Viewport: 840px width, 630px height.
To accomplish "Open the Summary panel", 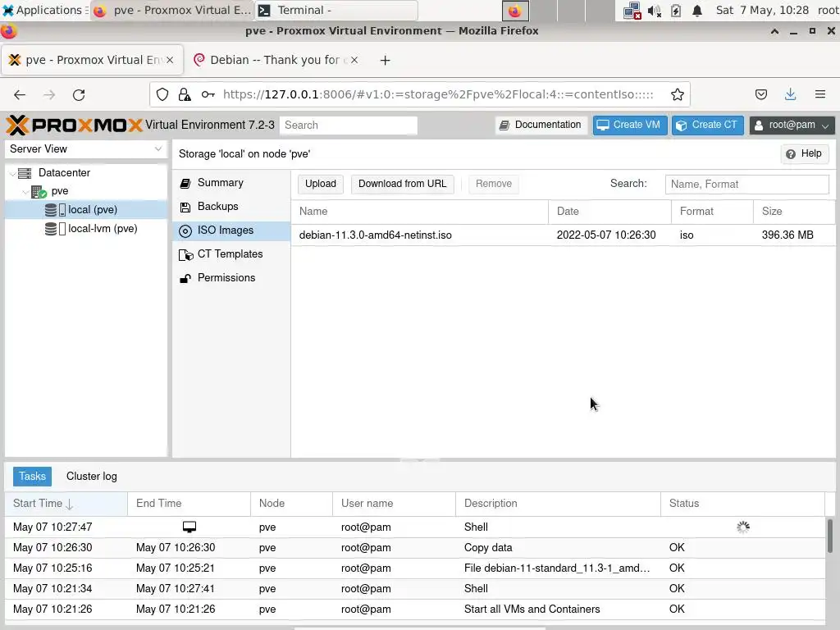I will (x=231, y=183).
